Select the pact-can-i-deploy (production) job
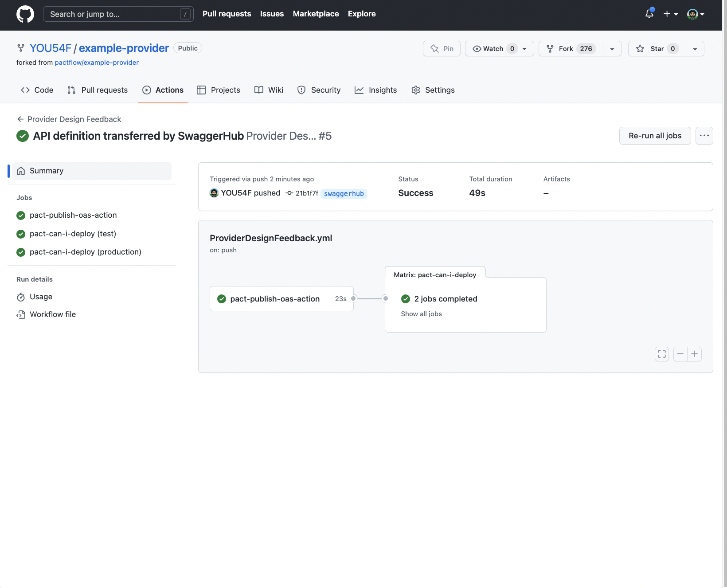The width and height of the screenshot is (727, 588). (x=85, y=252)
